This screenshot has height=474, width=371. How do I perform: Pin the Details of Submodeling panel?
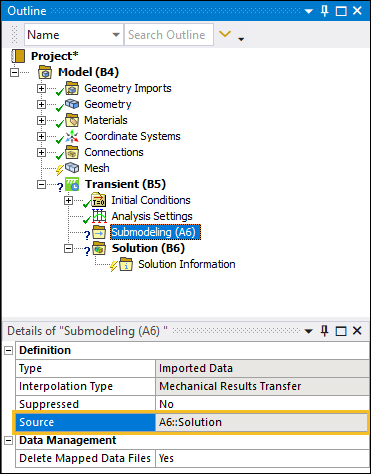pos(324,331)
